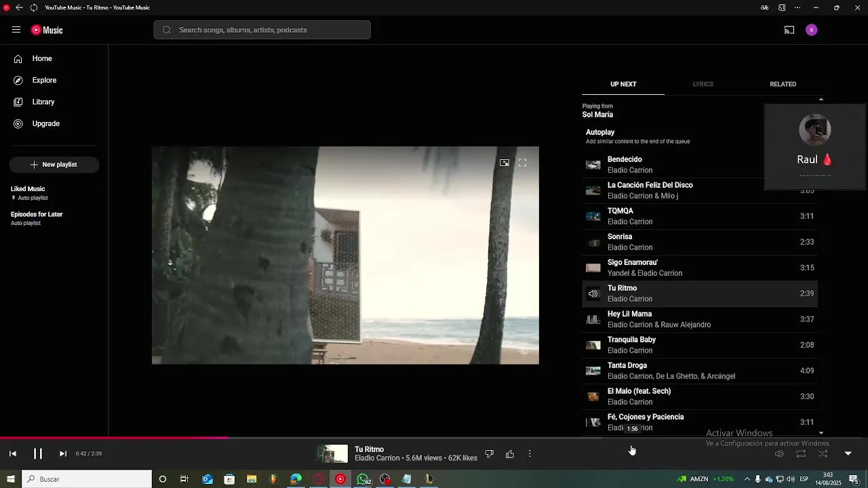The width and height of the screenshot is (868, 488).
Task: Switch to the LYRICS tab
Action: click(703, 85)
